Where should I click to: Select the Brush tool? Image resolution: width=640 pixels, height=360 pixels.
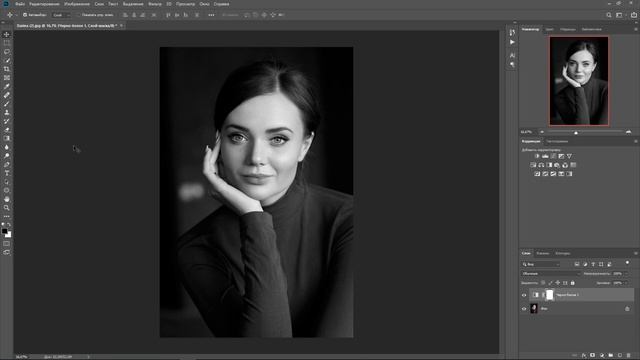(x=7, y=104)
